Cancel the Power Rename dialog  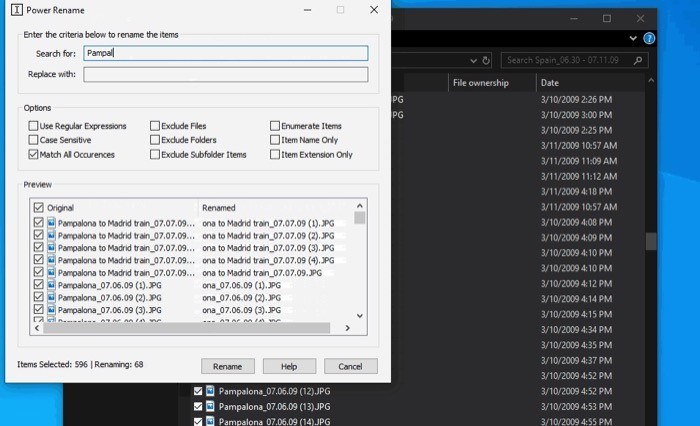pyautogui.click(x=350, y=366)
